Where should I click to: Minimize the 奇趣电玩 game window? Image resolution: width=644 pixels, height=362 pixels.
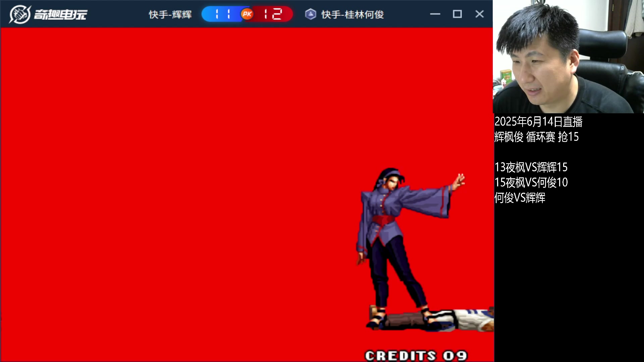click(x=435, y=14)
